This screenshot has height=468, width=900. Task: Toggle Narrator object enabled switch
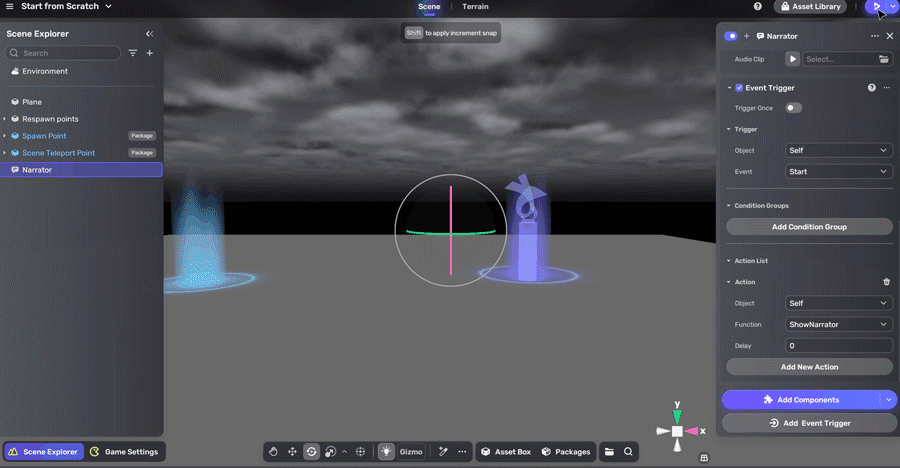tap(731, 36)
